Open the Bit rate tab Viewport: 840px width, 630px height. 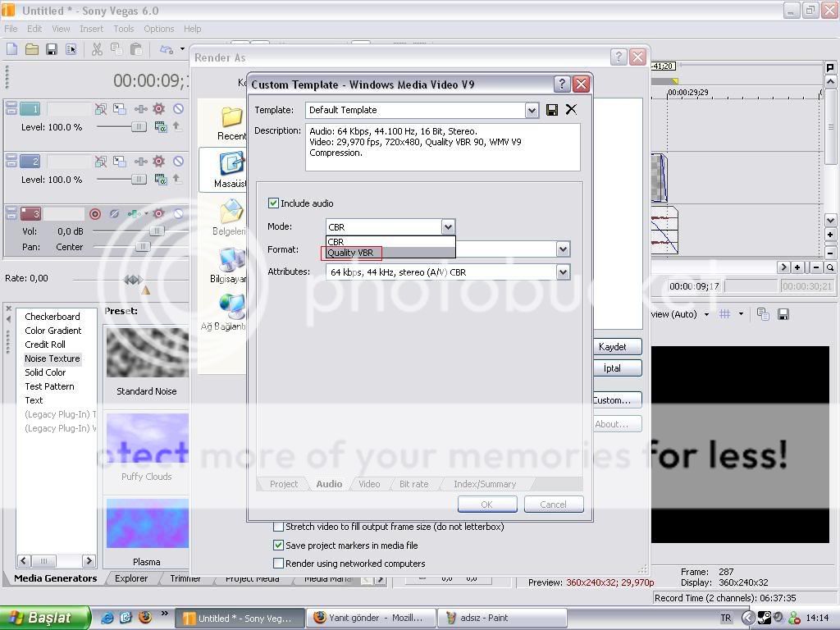coord(413,484)
